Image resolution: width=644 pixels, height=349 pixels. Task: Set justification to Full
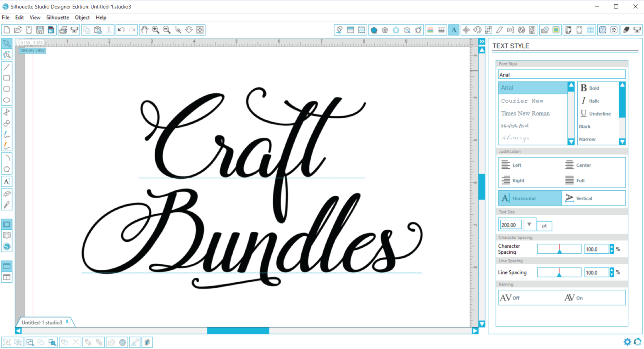pyautogui.click(x=575, y=180)
